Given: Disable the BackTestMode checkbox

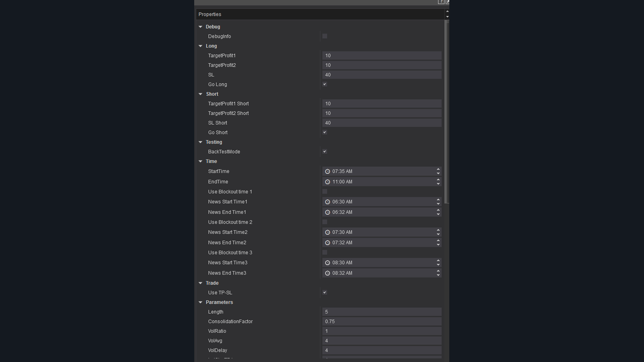Looking at the screenshot, I should click(325, 151).
